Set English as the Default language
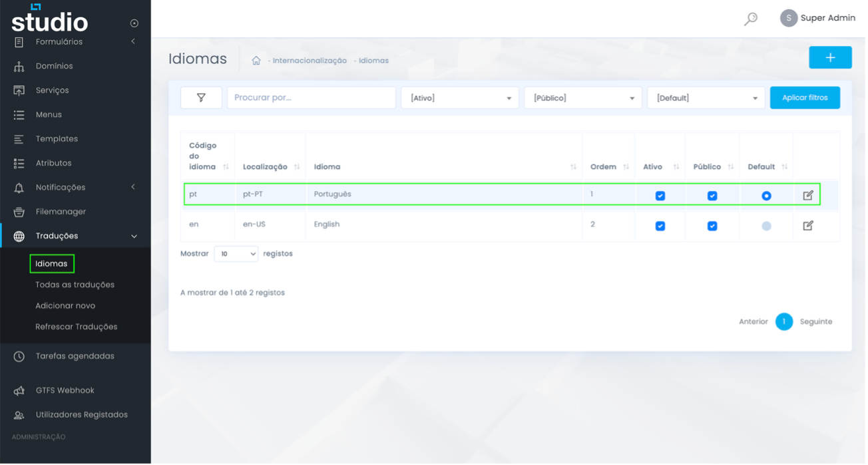 (x=765, y=225)
